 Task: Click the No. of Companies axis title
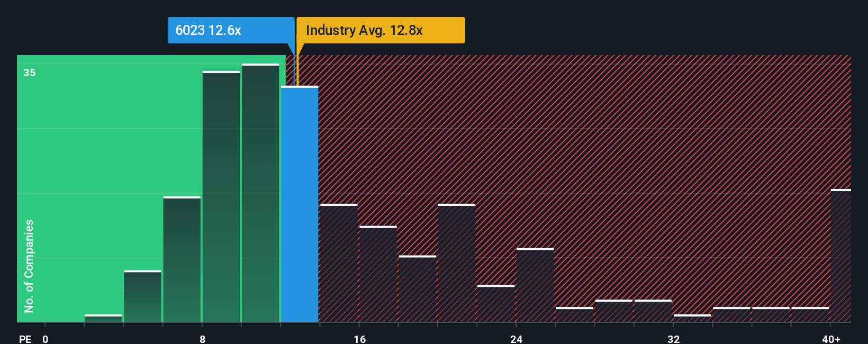coord(29,266)
